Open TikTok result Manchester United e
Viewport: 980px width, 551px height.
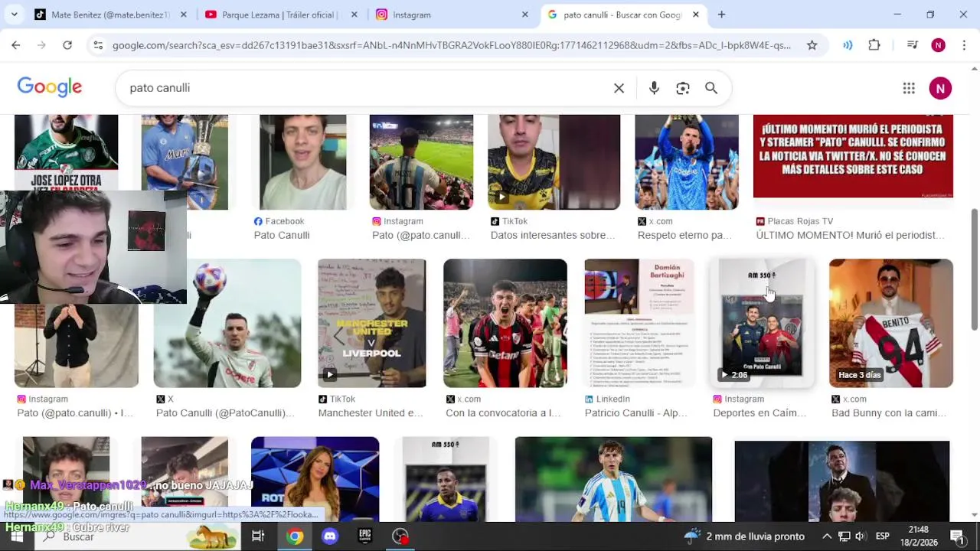pos(371,412)
